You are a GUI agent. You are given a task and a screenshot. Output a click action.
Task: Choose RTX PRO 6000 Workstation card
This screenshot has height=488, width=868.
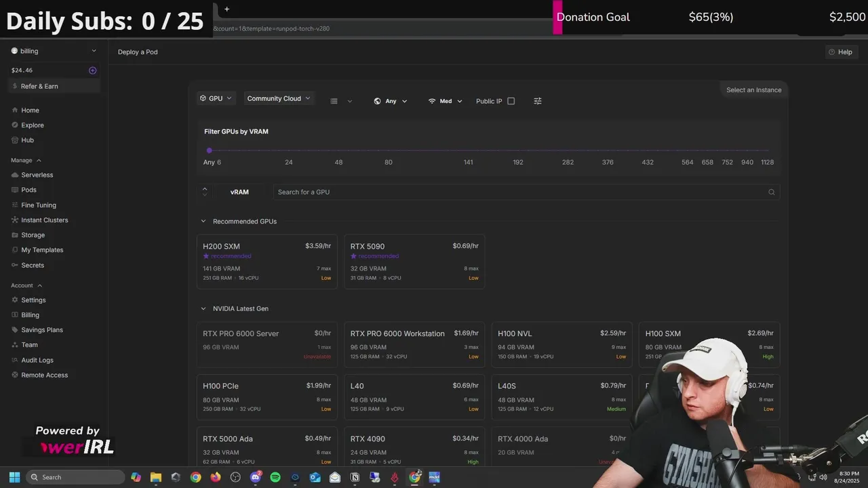pos(414,344)
